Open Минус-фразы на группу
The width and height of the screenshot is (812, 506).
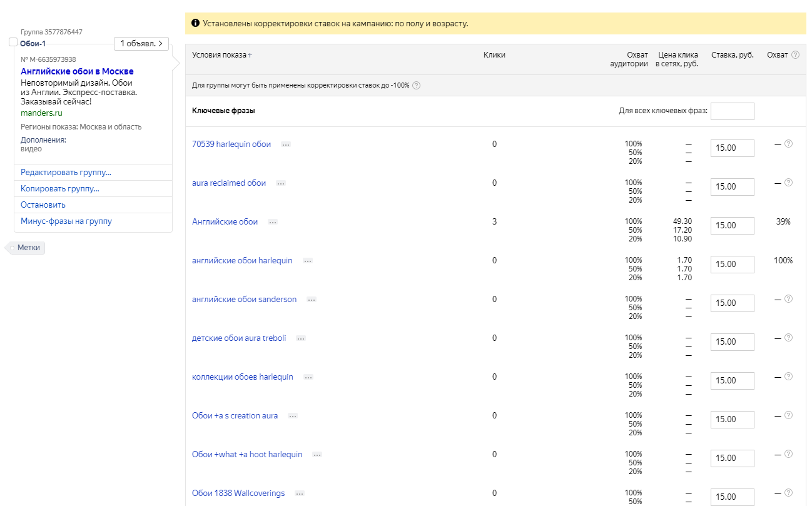pos(66,221)
